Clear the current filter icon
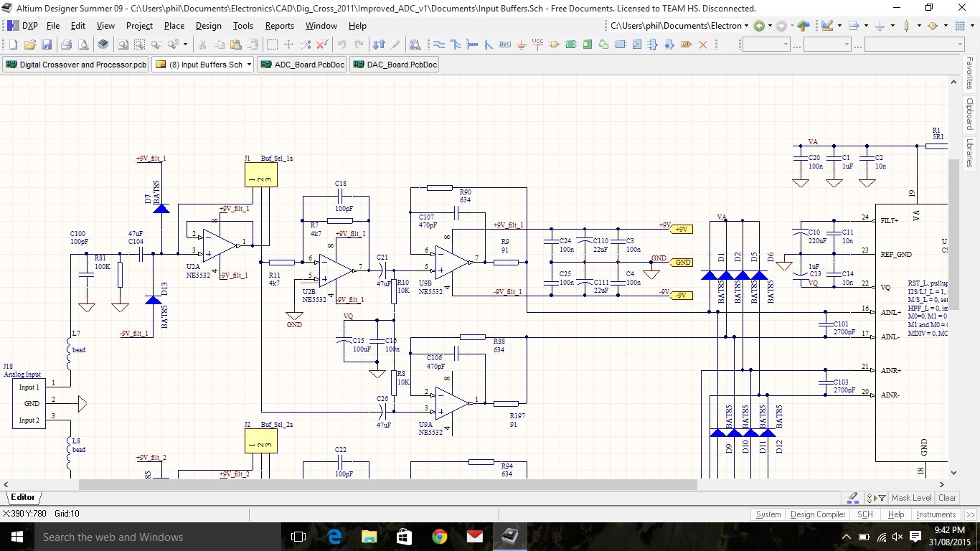 coord(323,44)
